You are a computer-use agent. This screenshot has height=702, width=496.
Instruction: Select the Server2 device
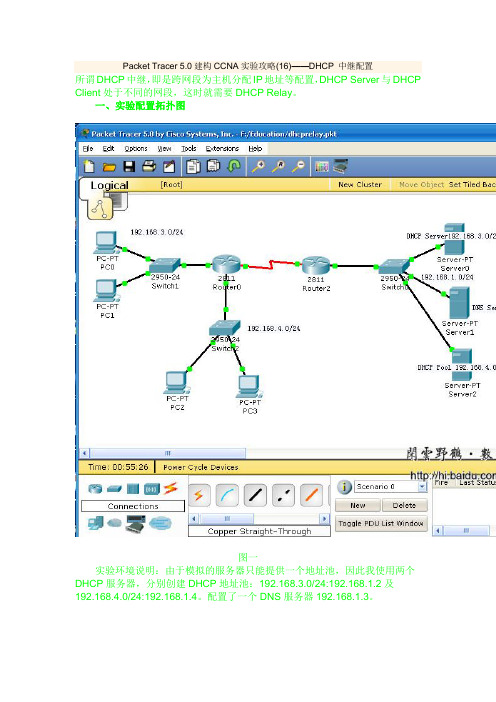click(462, 365)
